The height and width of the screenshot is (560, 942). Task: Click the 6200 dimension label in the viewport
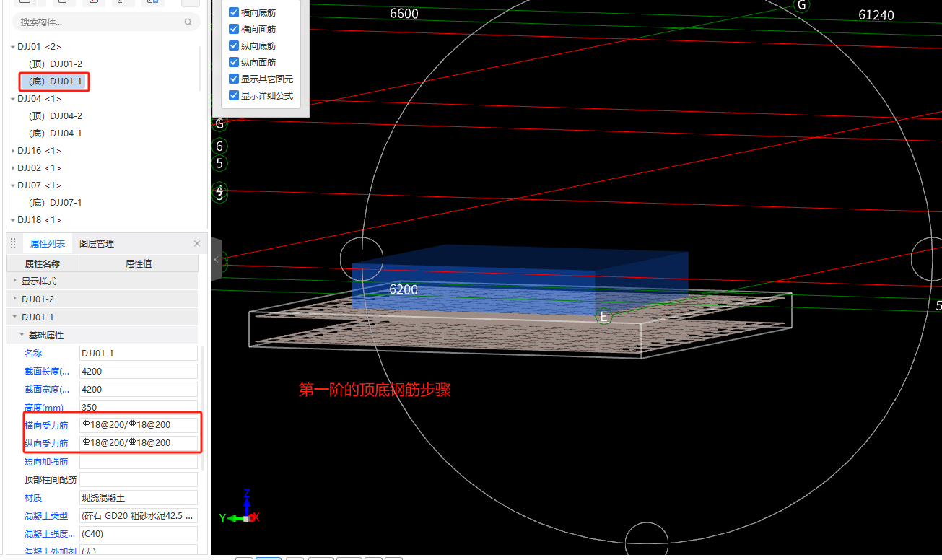click(404, 290)
